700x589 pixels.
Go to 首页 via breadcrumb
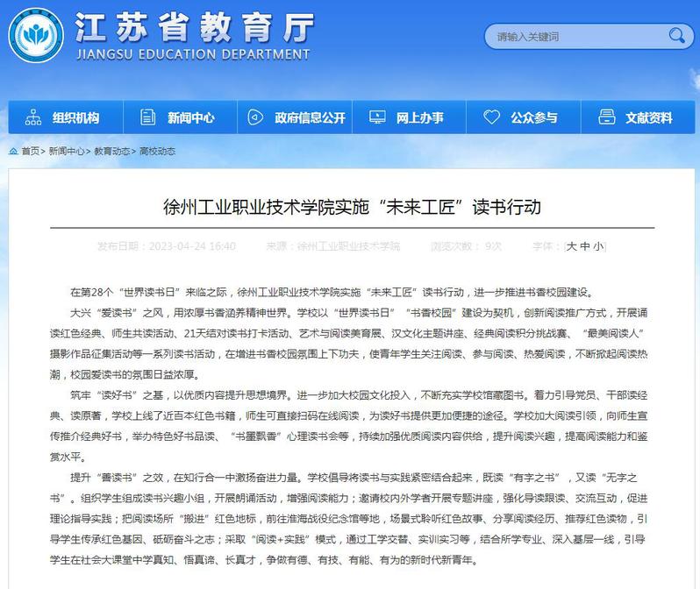click(31, 151)
